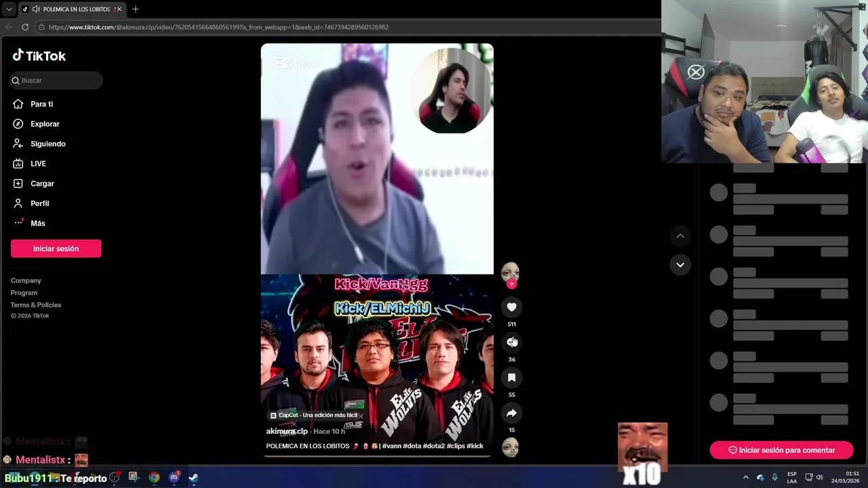Image resolution: width=868 pixels, height=488 pixels.
Task: Save the video with the bookmark icon
Action: click(511, 378)
